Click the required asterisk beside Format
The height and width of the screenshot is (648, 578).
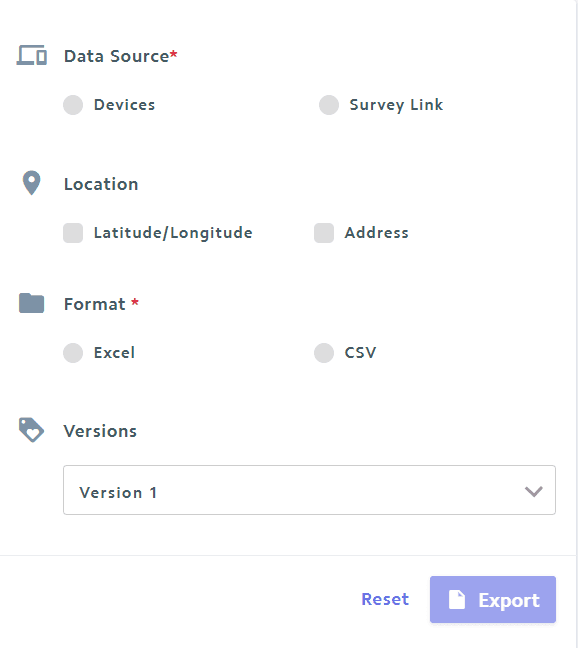(135, 302)
